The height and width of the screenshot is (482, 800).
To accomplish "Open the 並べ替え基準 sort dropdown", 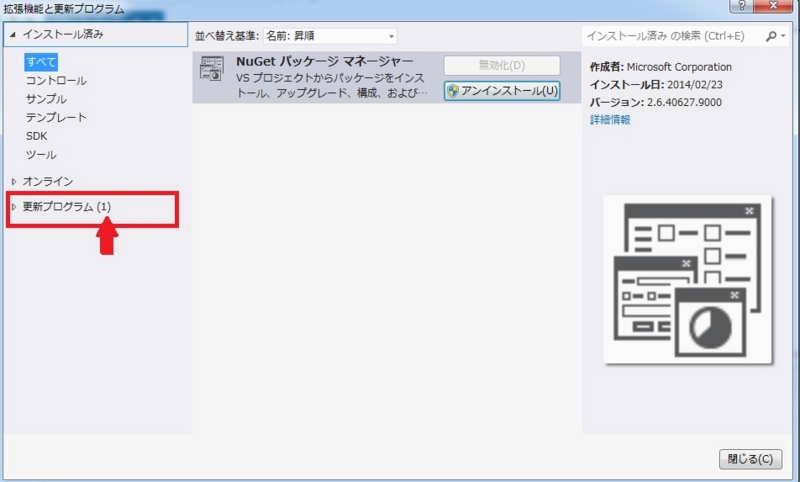I will pyautogui.click(x=330, y=36).
